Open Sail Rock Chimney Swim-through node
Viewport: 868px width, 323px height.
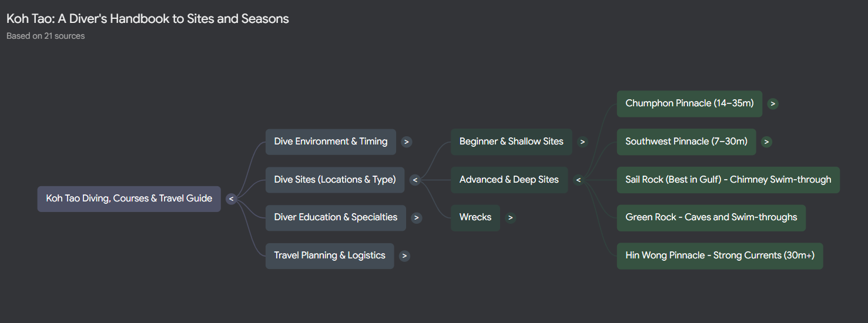click(728, 180)
